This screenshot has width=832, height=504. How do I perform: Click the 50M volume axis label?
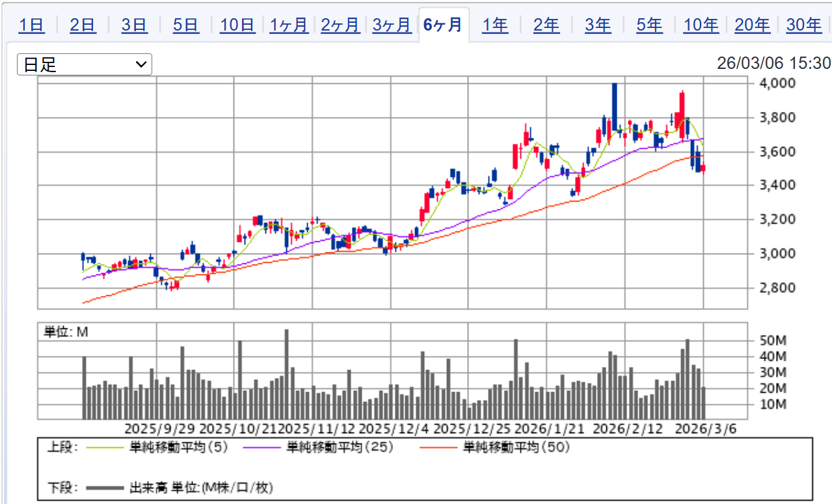pyautogui.click(x=773, y=341)
